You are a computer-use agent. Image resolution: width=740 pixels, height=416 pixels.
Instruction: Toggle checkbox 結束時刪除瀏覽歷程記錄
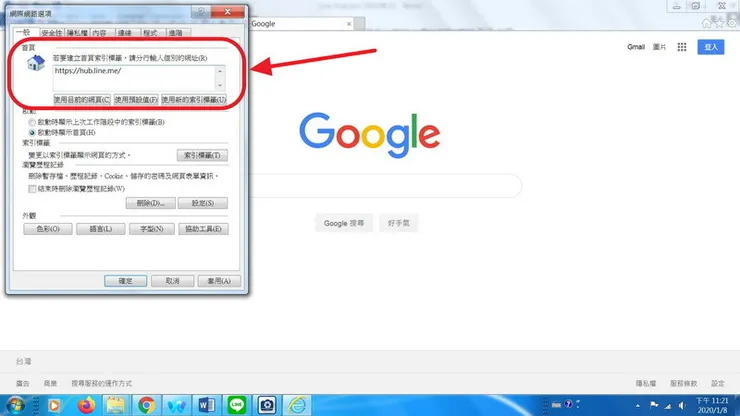tap(32, 189)
